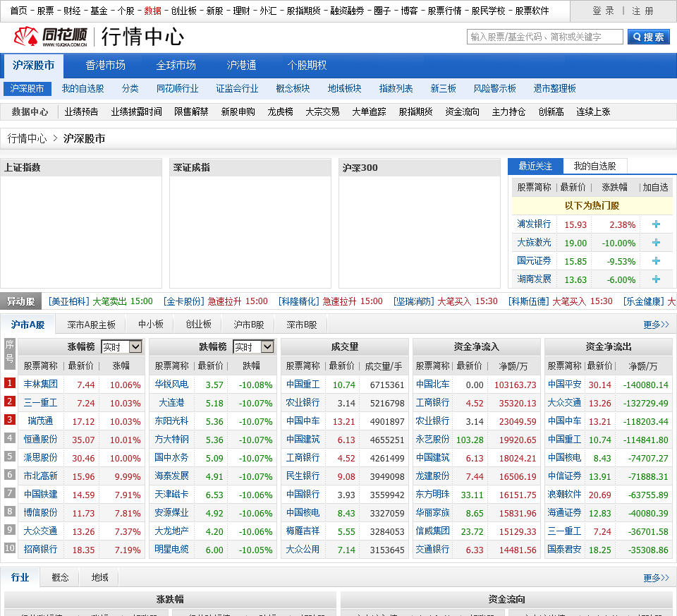This screenshot has width=677, height=616.
Task: Expand 更多 in the 行业 section
Action: click(656, 578)
